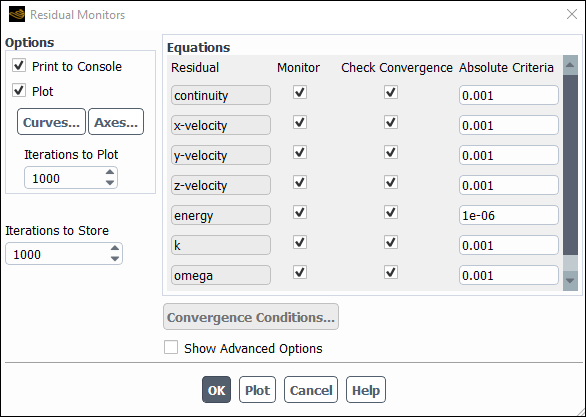Close the Residual Monitors dialog

pos(572,14)
